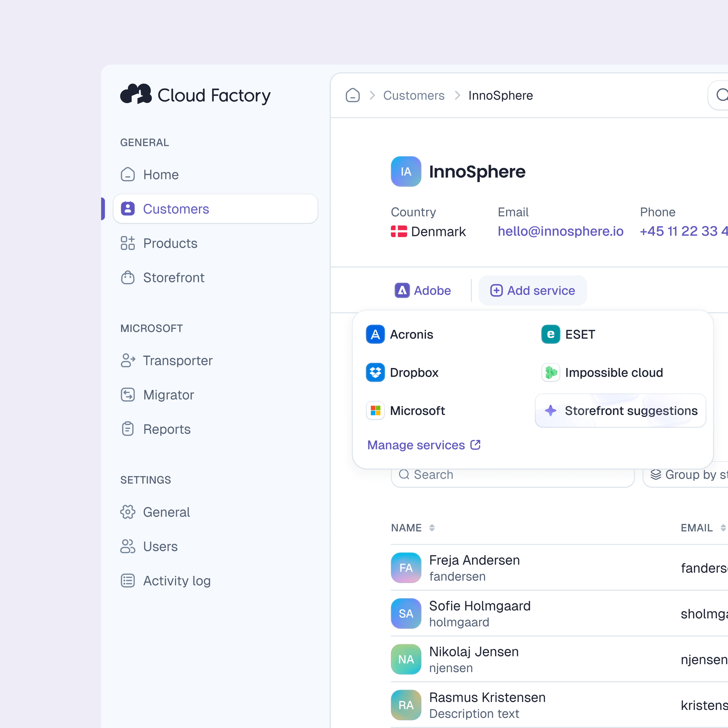Open the Migrator page
The image size is (728, 728).
pos(215,395)
